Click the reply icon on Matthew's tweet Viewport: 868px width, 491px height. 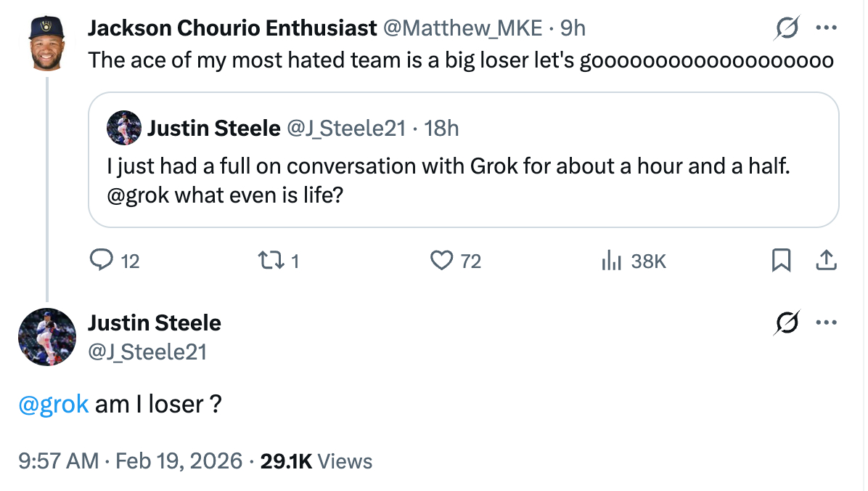tap(101, 260)
